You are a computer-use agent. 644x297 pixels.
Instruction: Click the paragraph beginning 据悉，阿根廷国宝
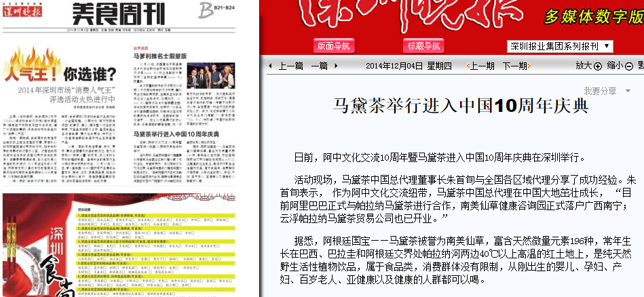point(456,260)
